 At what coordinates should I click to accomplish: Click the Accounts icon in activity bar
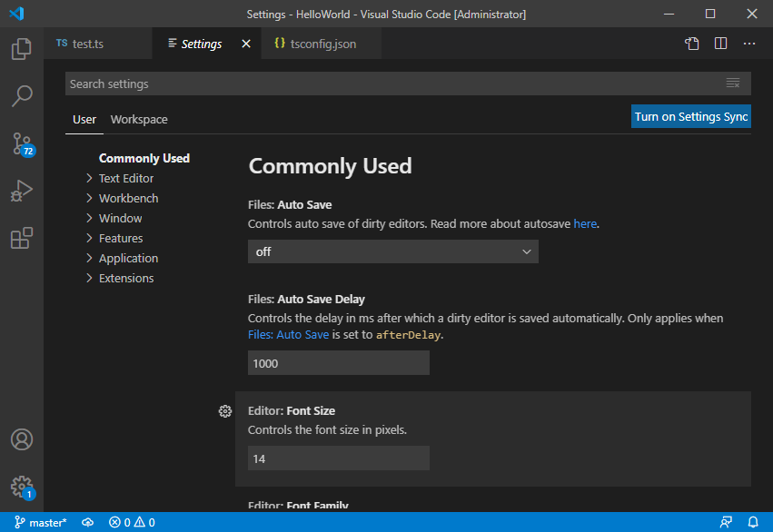click(x=22, y=439)
